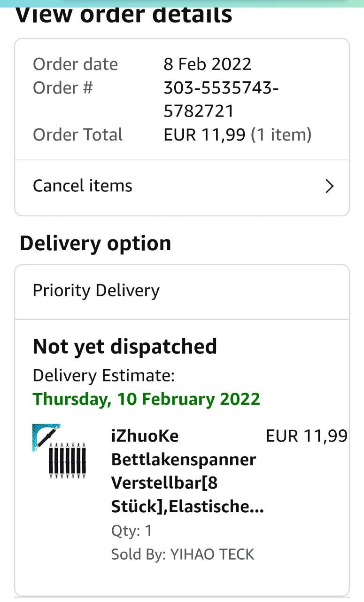Click the Delivery option heading

95,244
